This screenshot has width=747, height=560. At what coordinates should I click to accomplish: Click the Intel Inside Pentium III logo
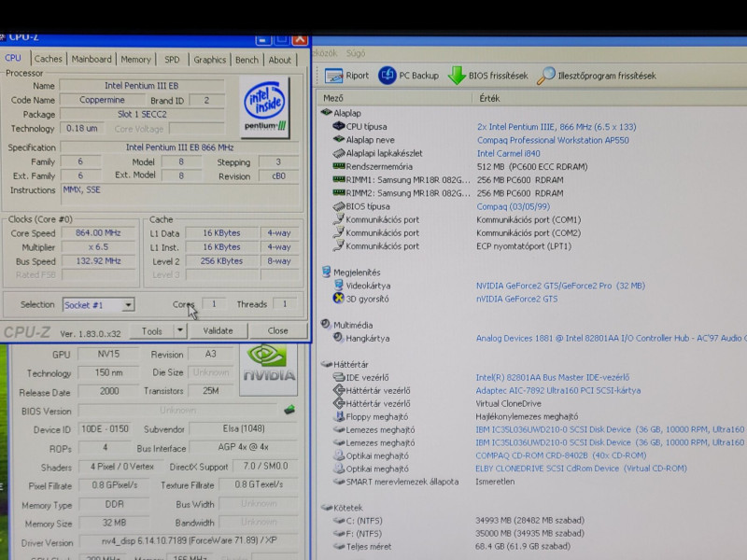(265, 108)
